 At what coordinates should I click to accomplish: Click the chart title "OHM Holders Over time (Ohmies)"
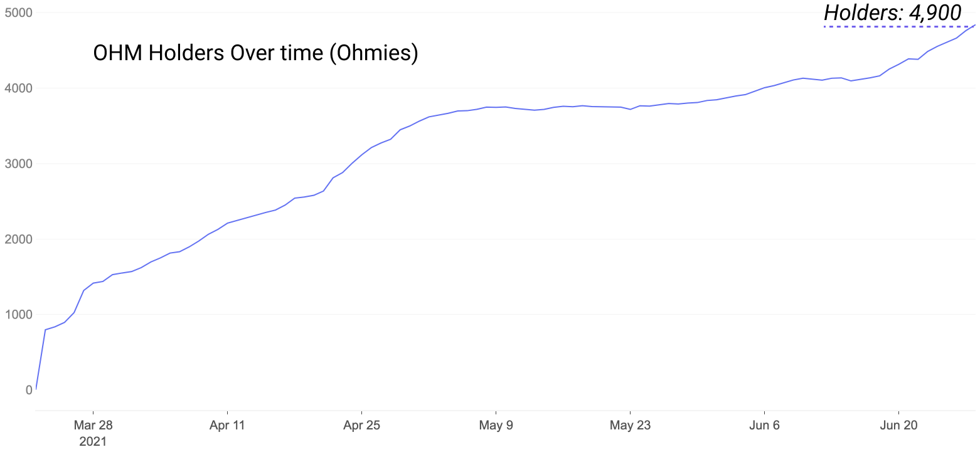(255, 53)
